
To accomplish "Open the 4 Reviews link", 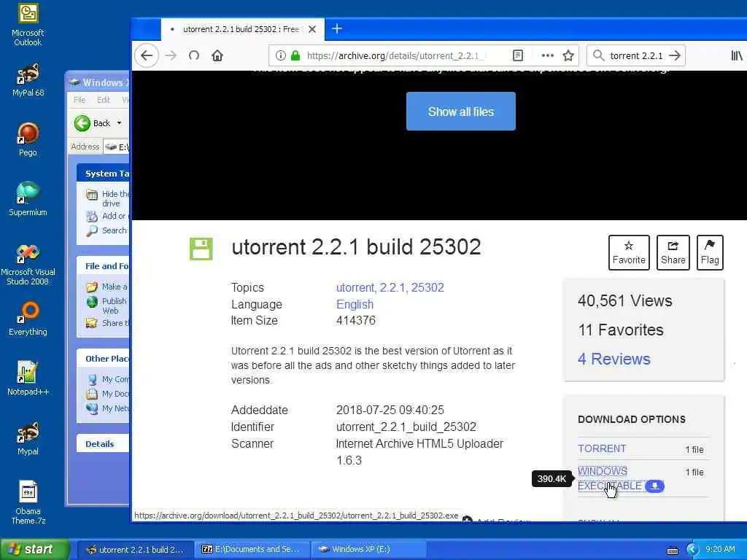I will (614, 359).
